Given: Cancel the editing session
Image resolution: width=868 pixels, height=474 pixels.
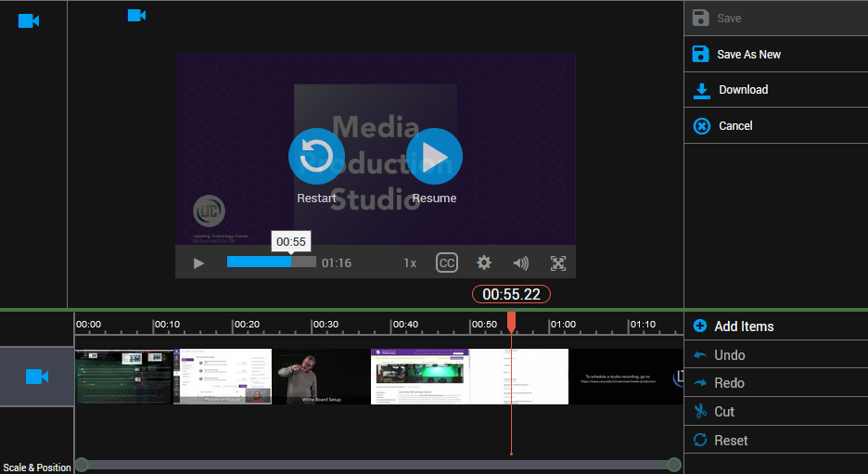Looking at the screenshot, I should pyautogui.click(x=776, y=126).
